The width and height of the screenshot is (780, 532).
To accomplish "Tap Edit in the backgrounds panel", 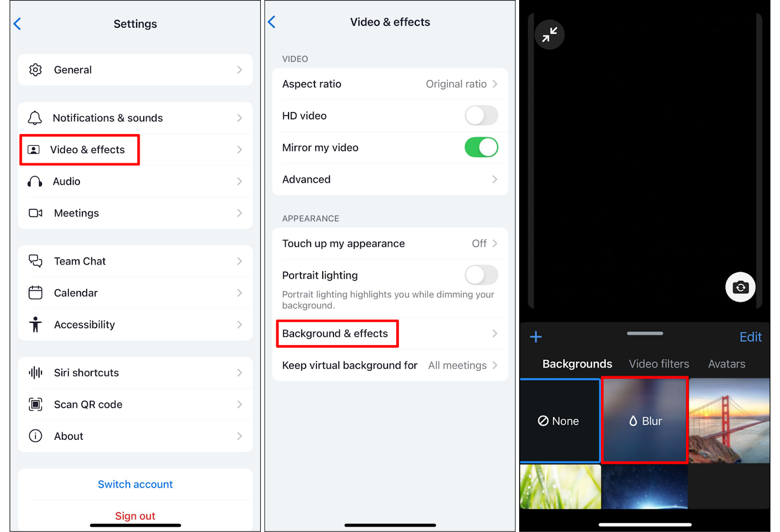I will (x=750, y=337).
